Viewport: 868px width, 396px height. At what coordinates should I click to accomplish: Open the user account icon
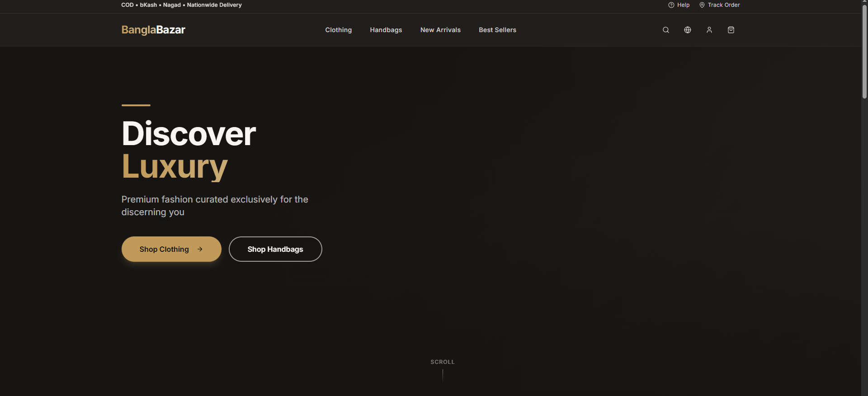[709, 30]
